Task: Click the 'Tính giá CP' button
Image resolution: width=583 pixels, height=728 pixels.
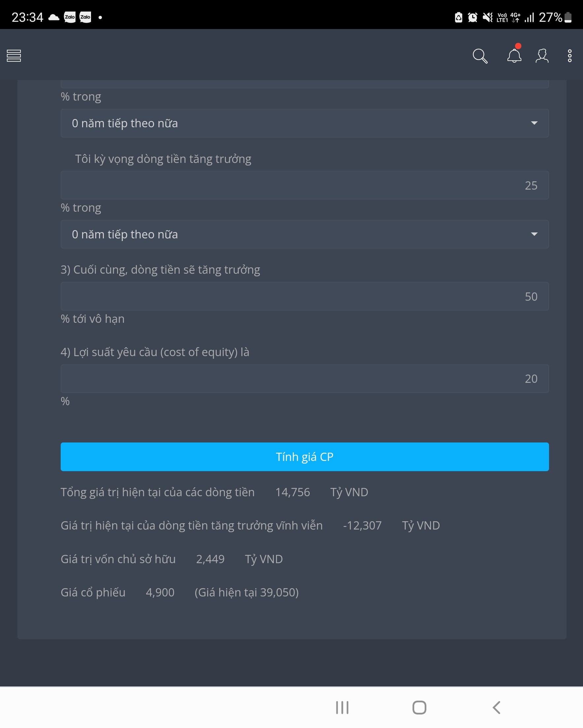Action: 304,457
